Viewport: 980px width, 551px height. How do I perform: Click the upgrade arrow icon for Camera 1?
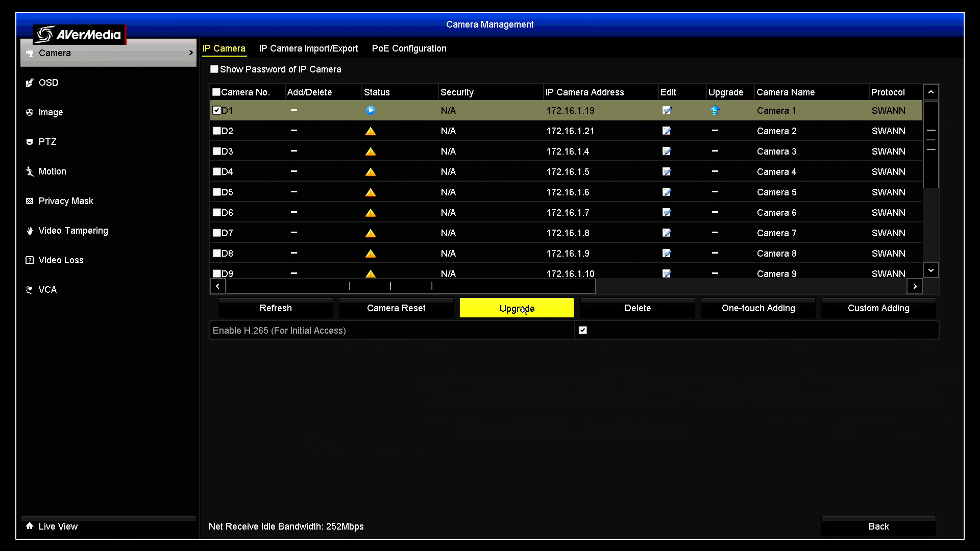tap(715, 110)
